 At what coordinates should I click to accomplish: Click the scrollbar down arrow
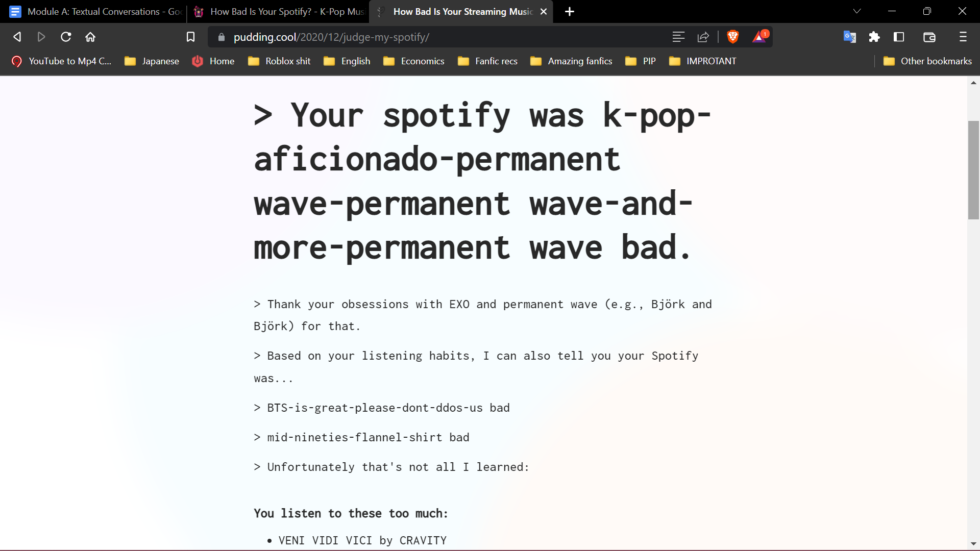coord(973,544)
